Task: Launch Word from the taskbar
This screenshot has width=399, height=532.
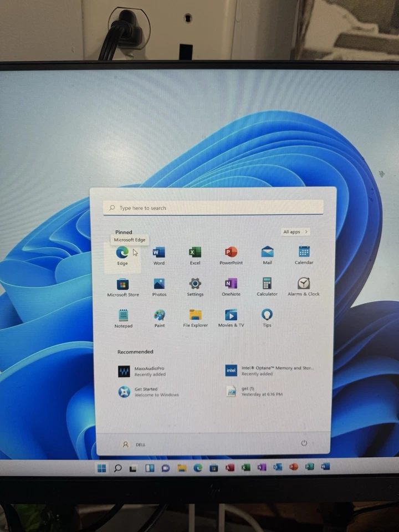Action: [325, 467]
